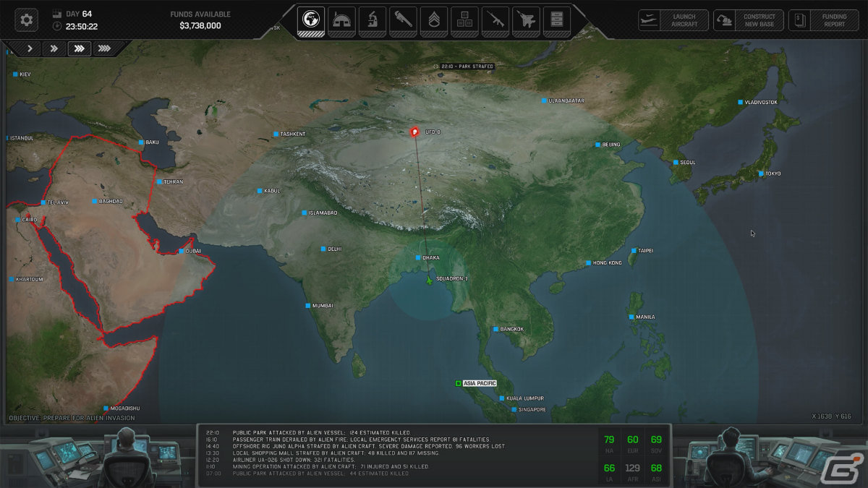Image resolution: width=868 pixels, height=488 pixels.
Task: Set game speed to triple arrow
Action: click(x=80, y=48)
